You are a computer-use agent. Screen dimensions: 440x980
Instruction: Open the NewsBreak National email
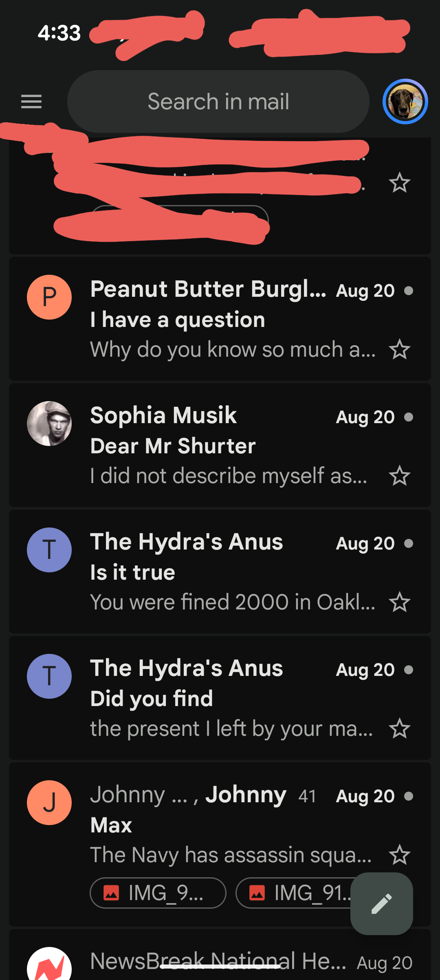(x=220, y=955)
